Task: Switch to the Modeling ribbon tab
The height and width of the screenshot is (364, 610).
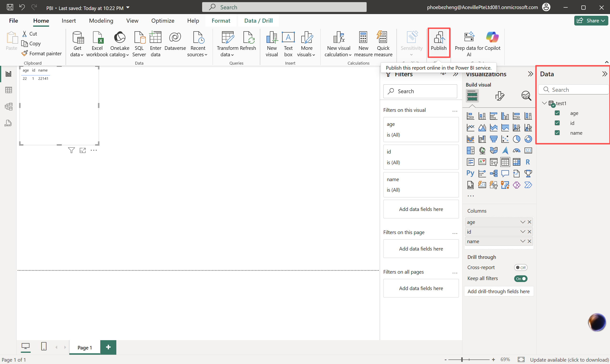Action: point(101,21)
